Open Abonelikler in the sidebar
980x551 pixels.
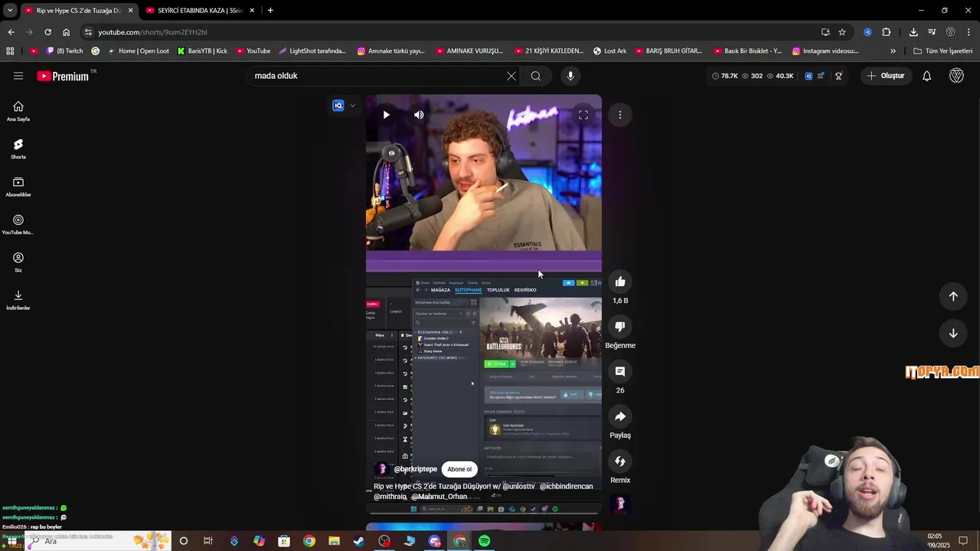(x=18, y=187)
